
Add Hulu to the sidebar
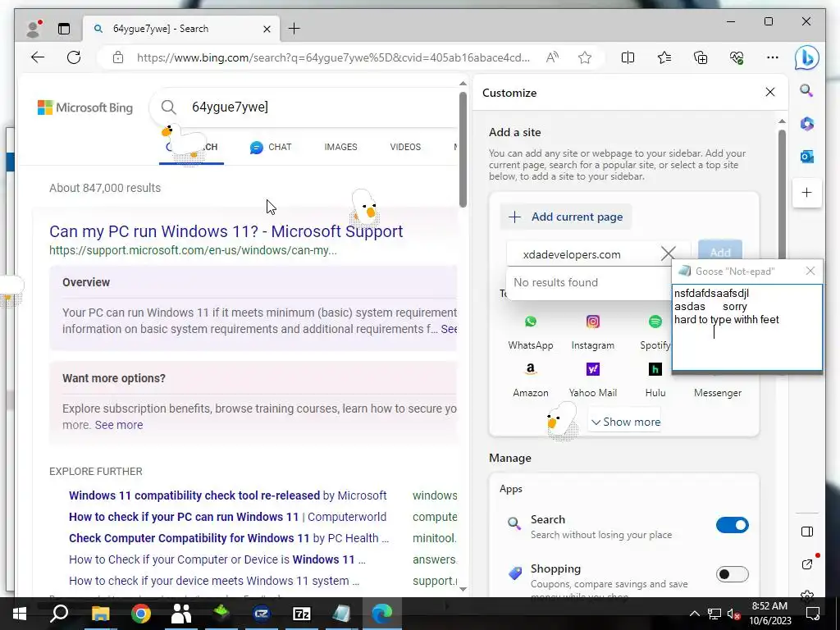click(655, 379)
